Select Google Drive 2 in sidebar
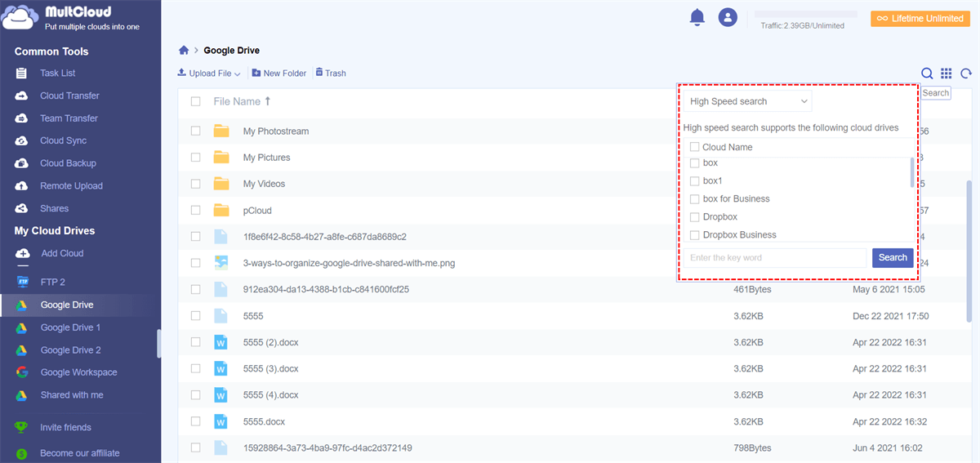The height and width of the screenshot is (463, 980). [x=70, y=350]
